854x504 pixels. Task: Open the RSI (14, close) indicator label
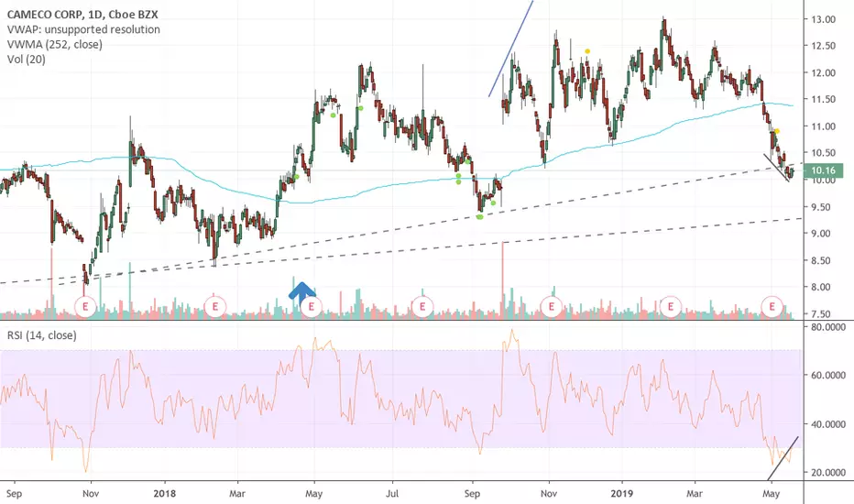pos(42,335)
